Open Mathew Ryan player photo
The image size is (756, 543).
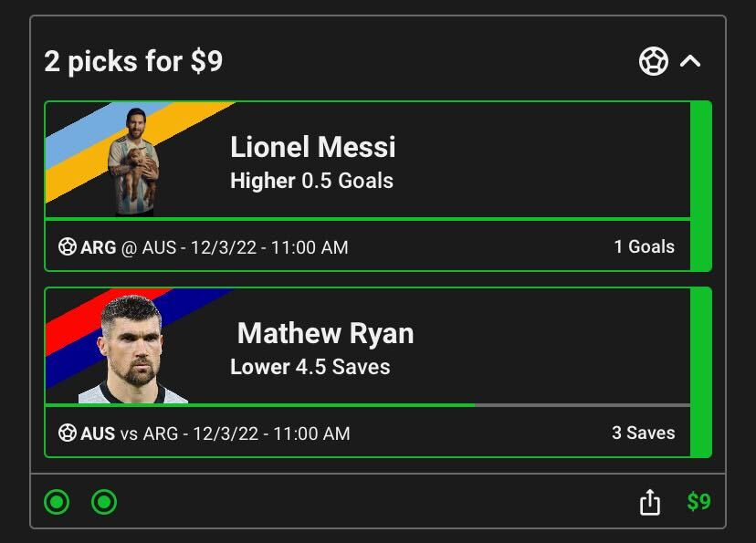(133, 349)
